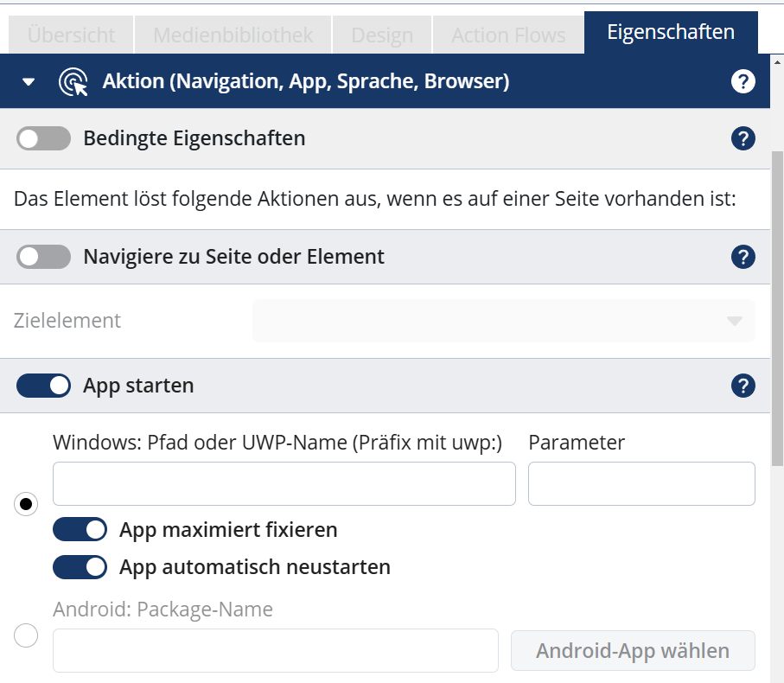Click the help icon next to App starten
The height and width of the screenshot is (683, 784).
click(742, 386)
